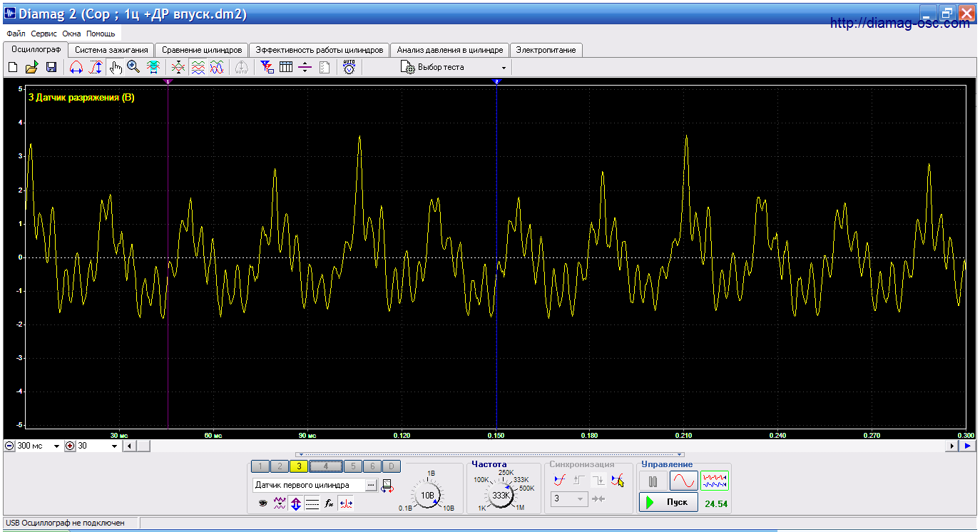This screenshot has height=532, width=980.
Task: Open the Сервис menu
Action: pos(44,34)
